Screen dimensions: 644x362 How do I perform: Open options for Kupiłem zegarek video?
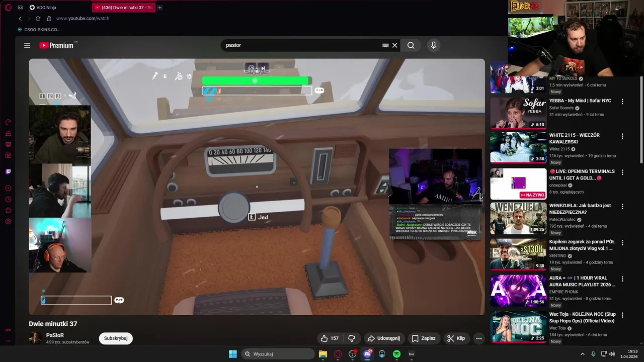(622, 242)
